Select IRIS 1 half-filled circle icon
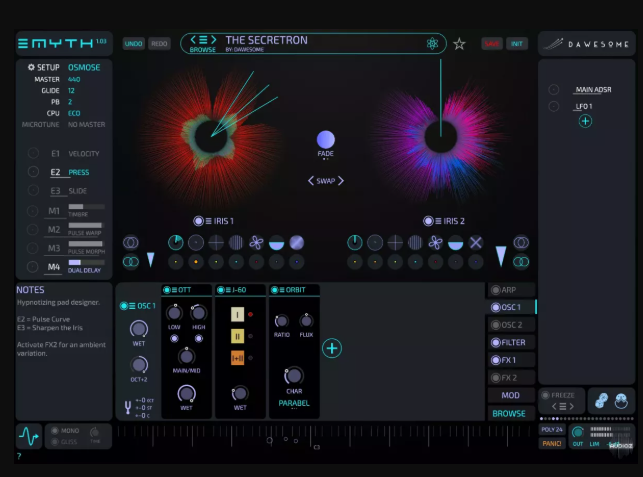 point(276,243)
